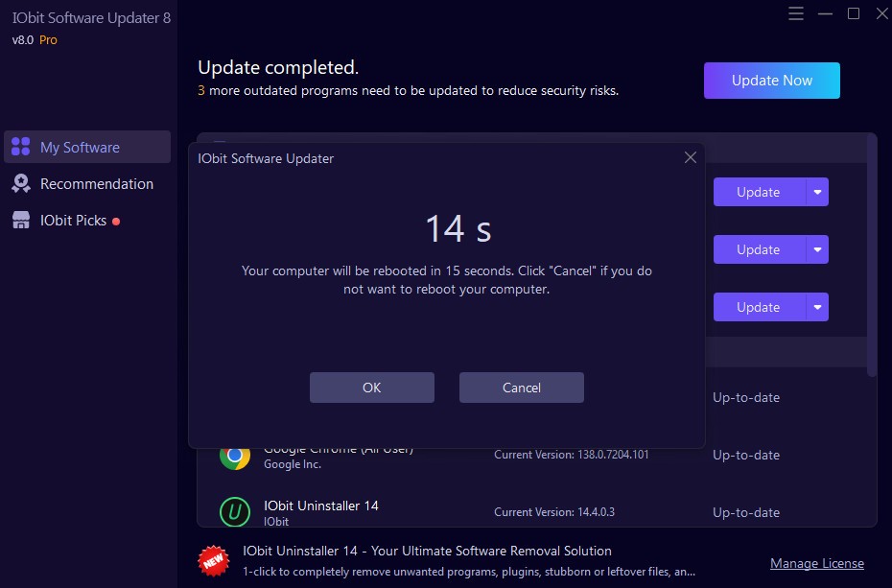892x588 pixels.
Task: Select the My Software grid icon
Action: pyautogui.click(x=19, y=147)
